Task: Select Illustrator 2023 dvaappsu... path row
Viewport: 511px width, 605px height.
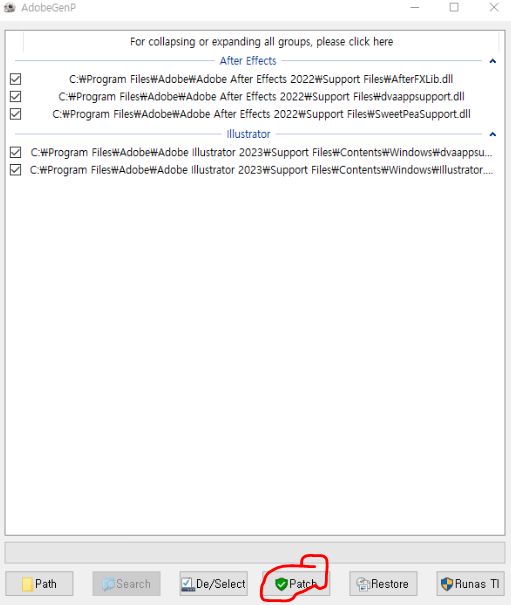Action: click(261, 152)
